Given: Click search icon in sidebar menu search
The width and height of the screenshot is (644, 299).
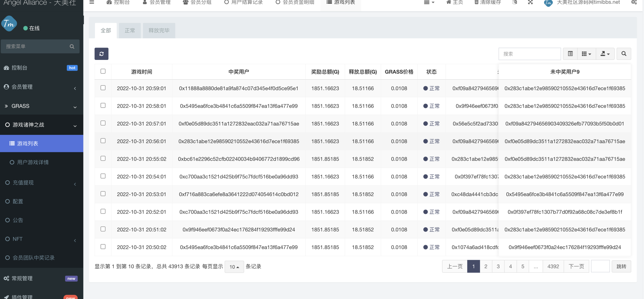Looking at the screenshot, I should [x=72, y=46].
